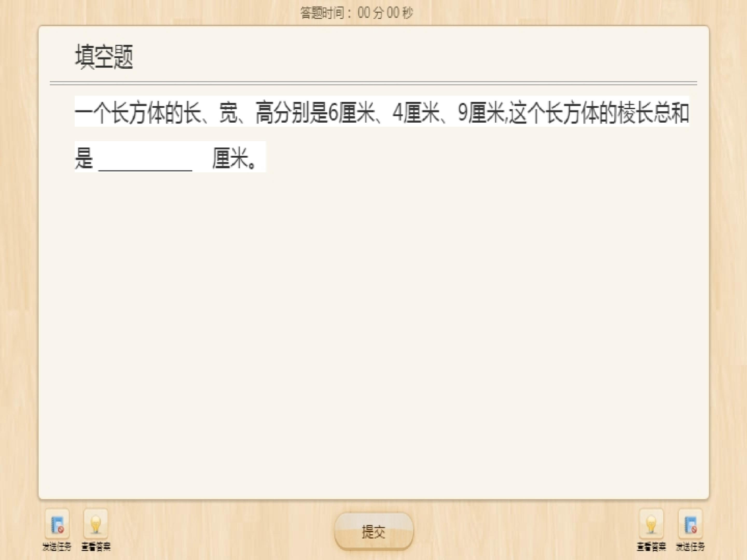Click the 答题时间 timer at the top
This screenshot has height=560, width=747.
pyautogui.click(x=357, y=13)
